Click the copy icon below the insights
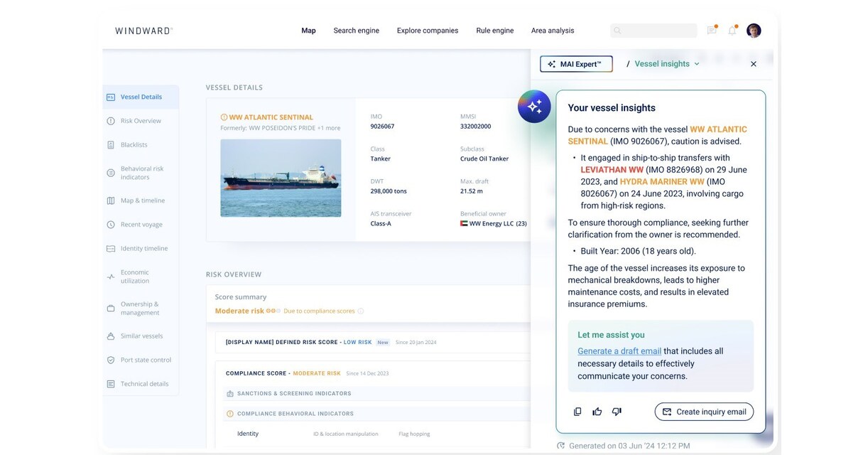 click(x=577, y=411)
